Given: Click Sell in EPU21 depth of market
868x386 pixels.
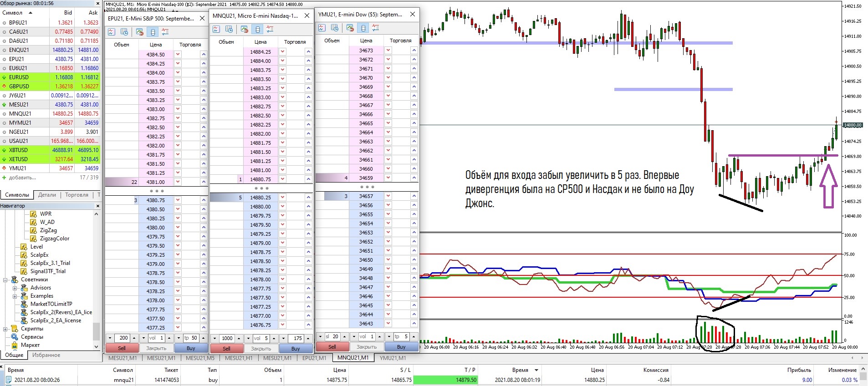Looking at the screenshot, I should tap(122, 348).
